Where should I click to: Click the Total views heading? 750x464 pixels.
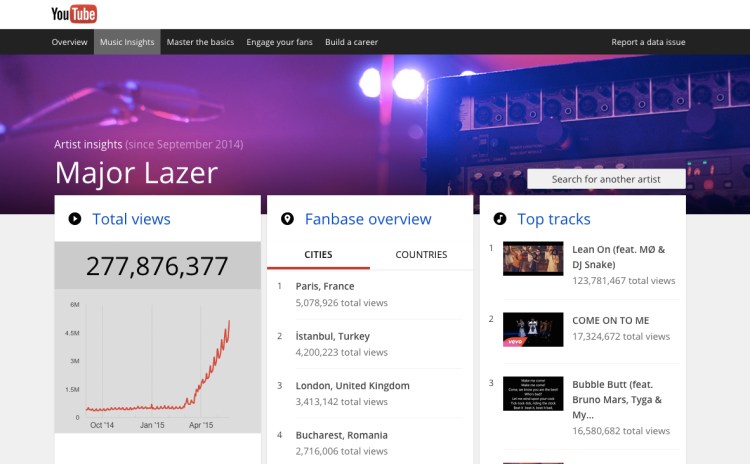(x=132, y=219)
